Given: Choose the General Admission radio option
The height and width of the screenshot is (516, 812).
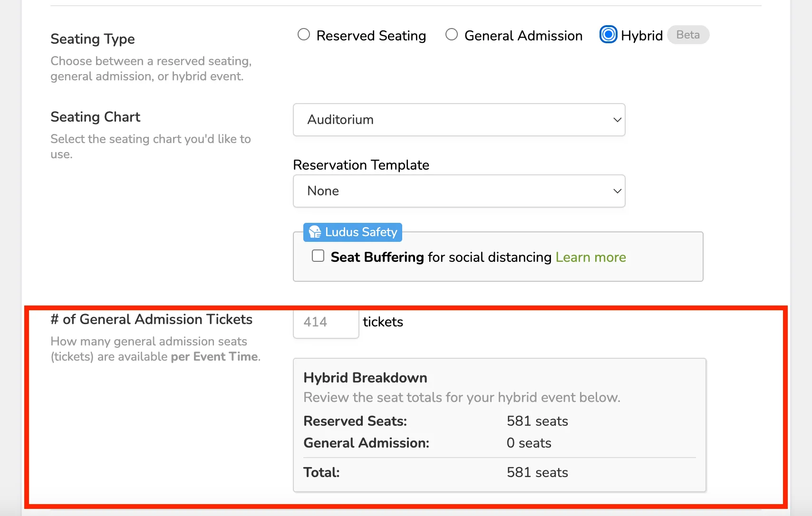Looking at the screenshot, I should click(452, 35).
